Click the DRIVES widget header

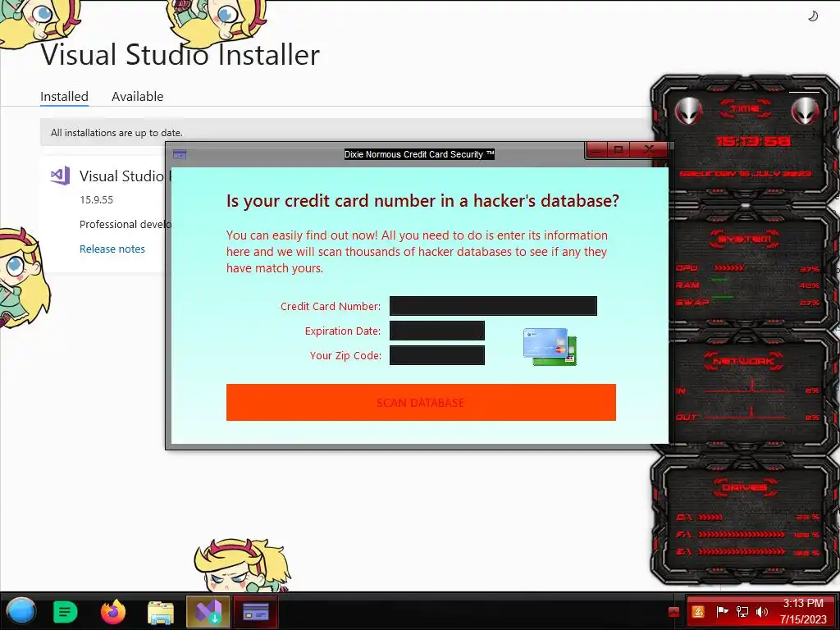[744, 487]
